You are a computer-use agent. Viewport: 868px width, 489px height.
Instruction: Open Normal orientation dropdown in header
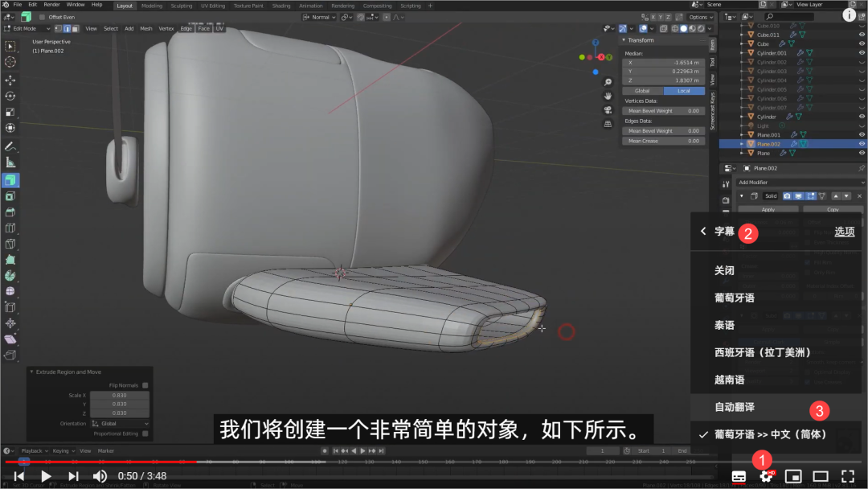point(320,17)
